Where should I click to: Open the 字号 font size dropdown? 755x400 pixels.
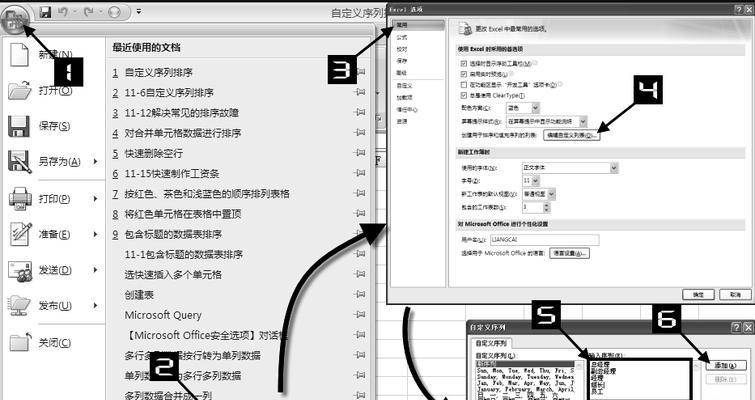click(x=536, y=181)
